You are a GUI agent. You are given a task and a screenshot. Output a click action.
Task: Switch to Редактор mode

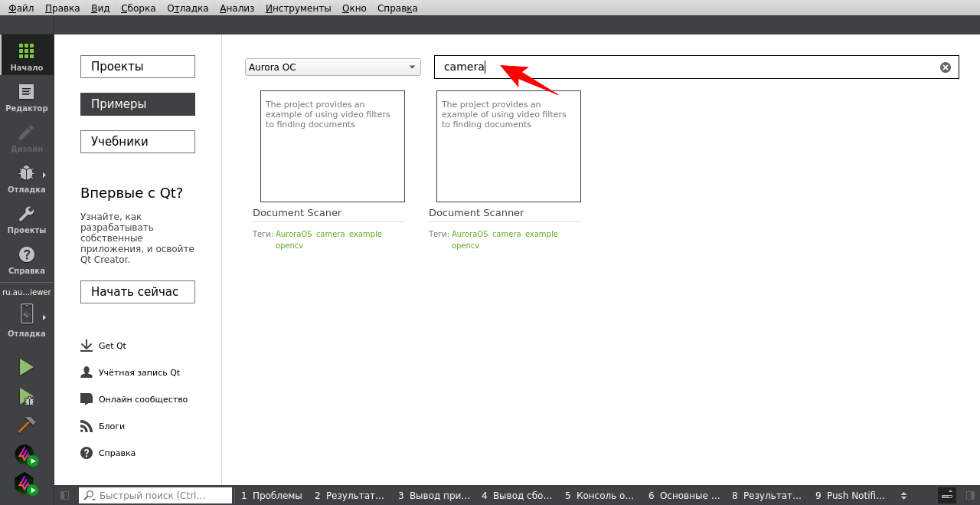tap(27, 97)
